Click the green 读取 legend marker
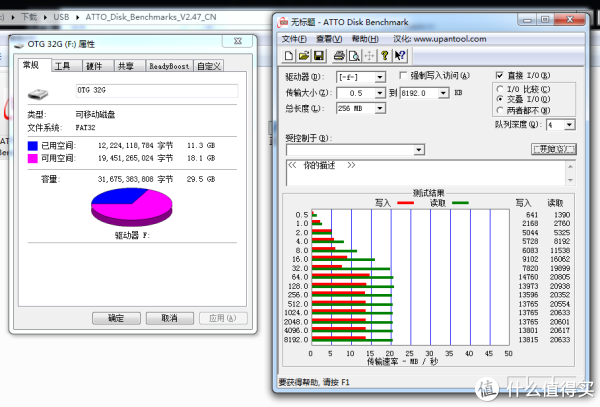The image size is (600, 407). (x=460, y=203)
